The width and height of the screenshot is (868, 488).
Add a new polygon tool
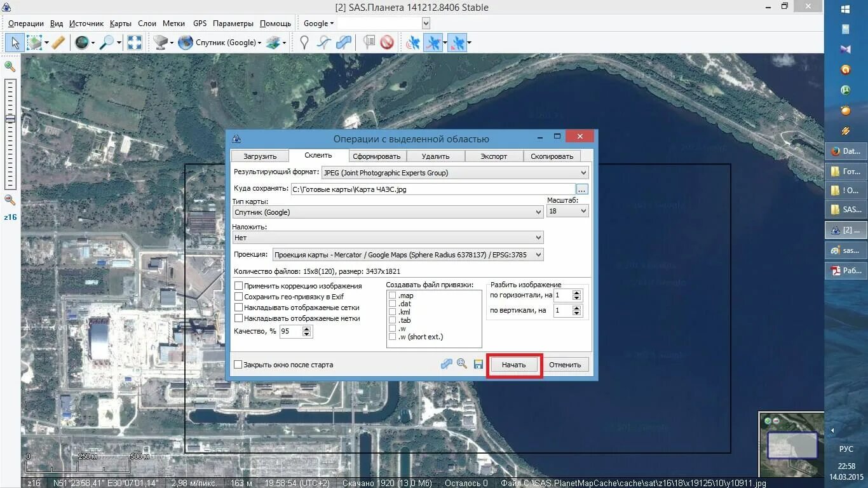click(x=344, y=43)
